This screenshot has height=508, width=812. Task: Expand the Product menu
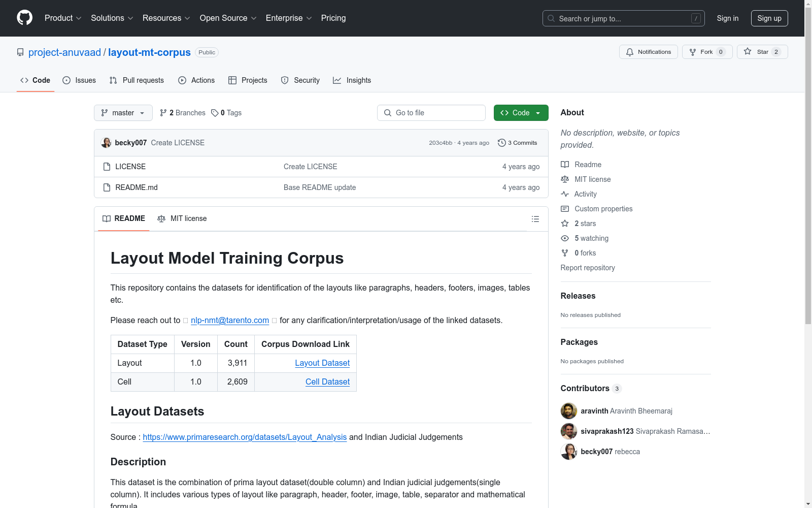(x=63, y=18)
